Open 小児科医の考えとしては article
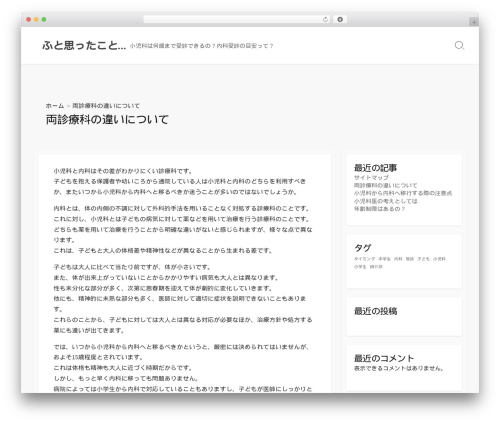 tap(385, 201)
